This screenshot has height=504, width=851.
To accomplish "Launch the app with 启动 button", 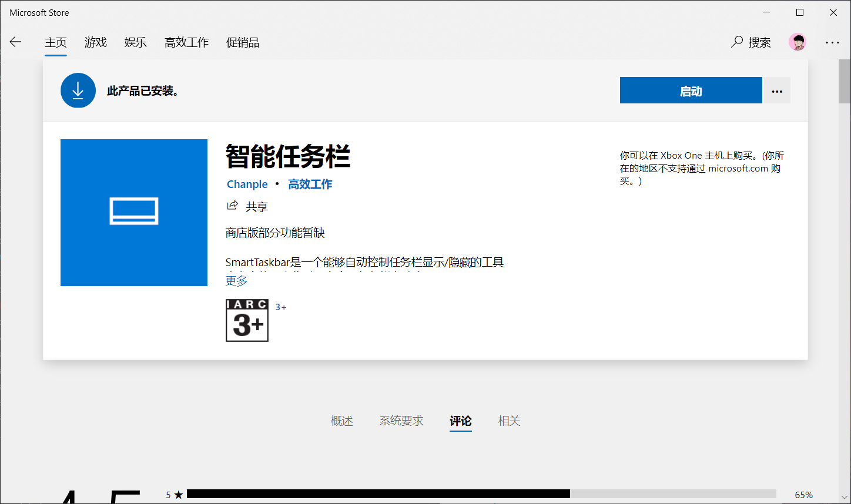I will point(691,90).
